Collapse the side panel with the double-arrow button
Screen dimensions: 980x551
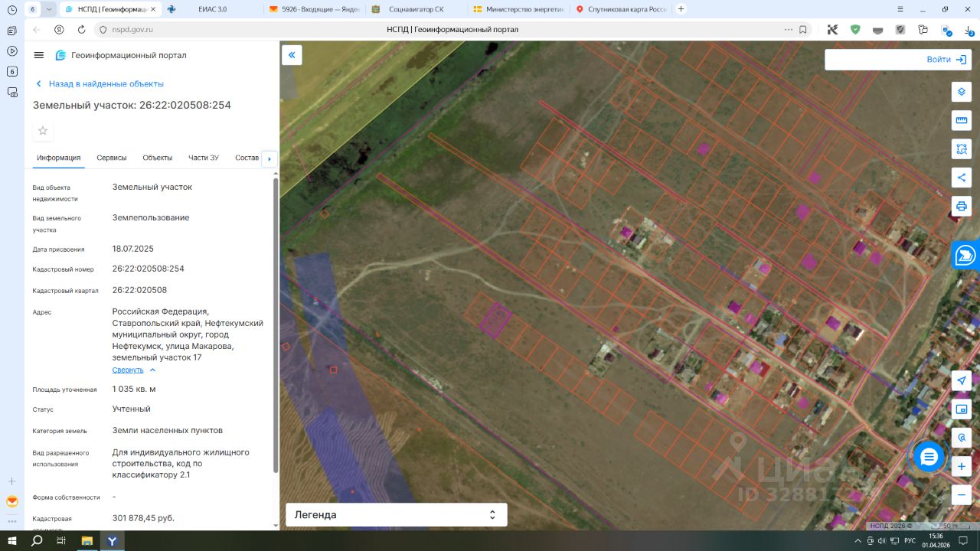292,55
